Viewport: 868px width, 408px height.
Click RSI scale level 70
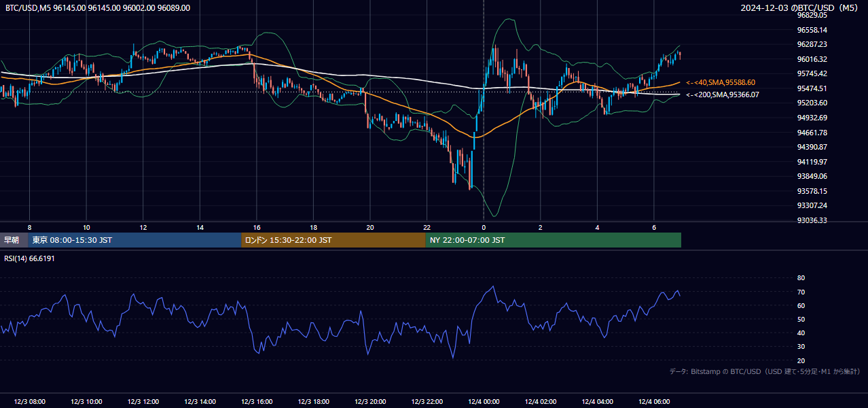click(801, 292)
